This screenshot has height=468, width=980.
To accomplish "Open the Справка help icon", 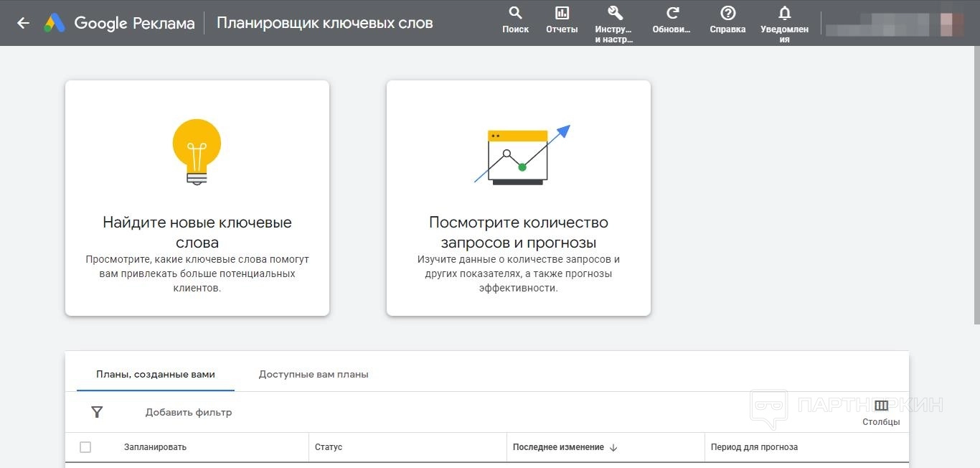I will pos(727,14).
